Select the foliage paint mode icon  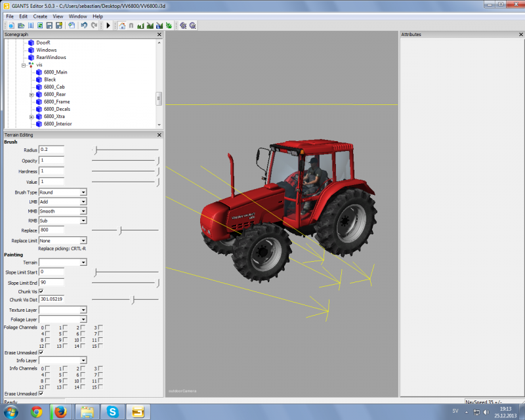click(169, 26)
